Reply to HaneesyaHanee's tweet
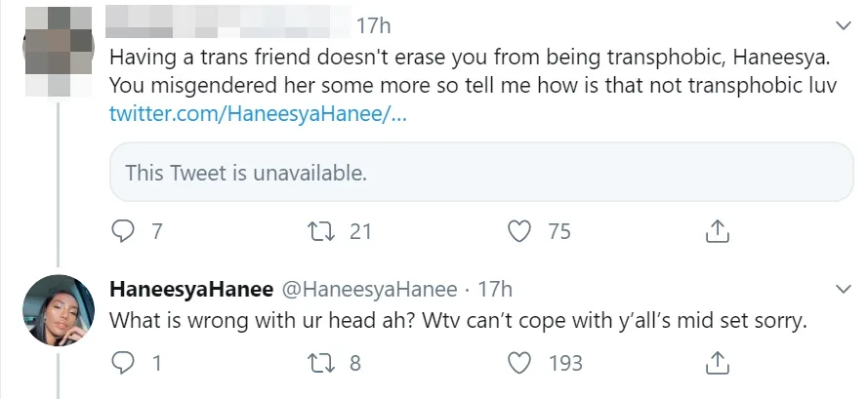Screen dimensions: 868x399 point(122,363)
